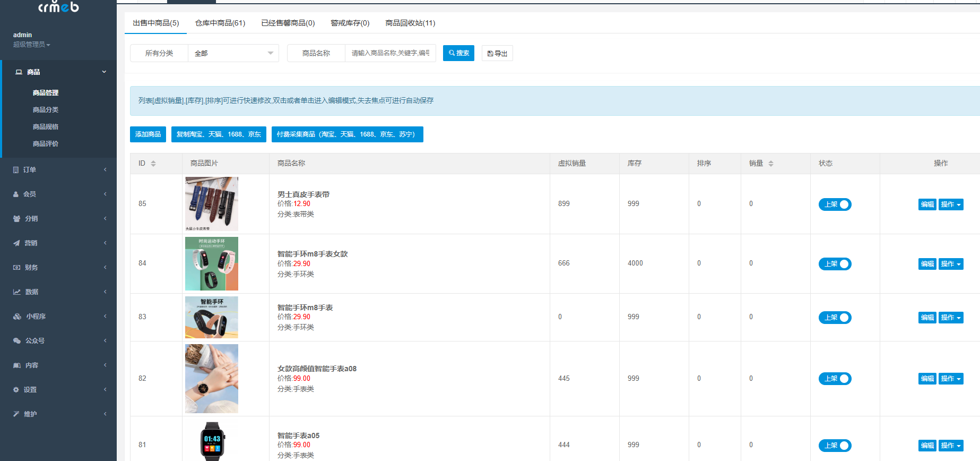Switch to 商品回收站(11) tab
The height and width of the screenshot is (461, 980).
pyautogui.click(x=410, y=23)
